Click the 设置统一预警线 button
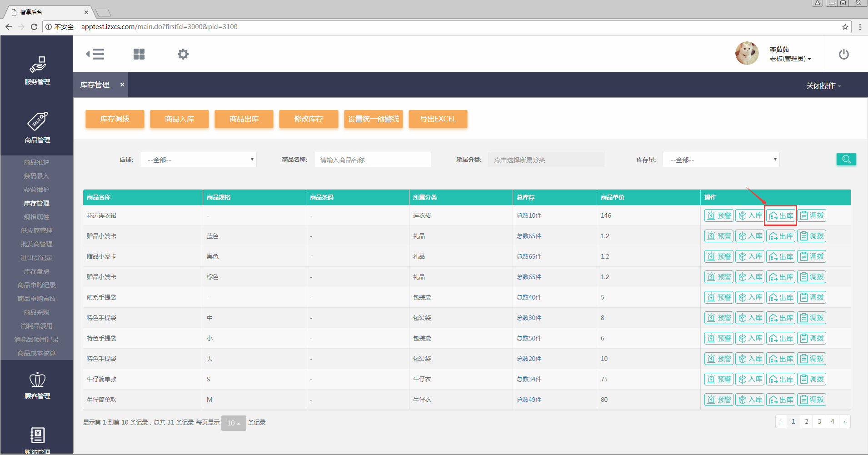The image size is (868, 455). point(374,119)
